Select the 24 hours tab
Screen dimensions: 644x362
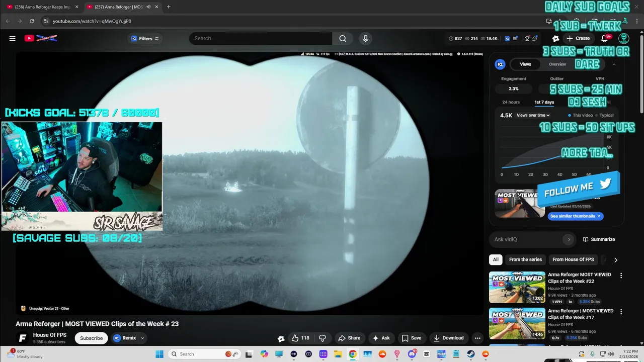point(511,102)
